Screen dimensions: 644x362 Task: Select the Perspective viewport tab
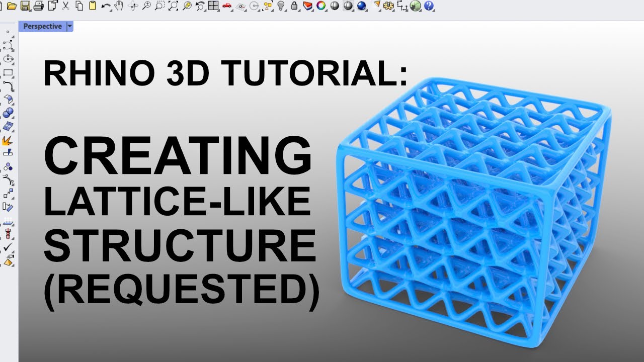(43, 26)
